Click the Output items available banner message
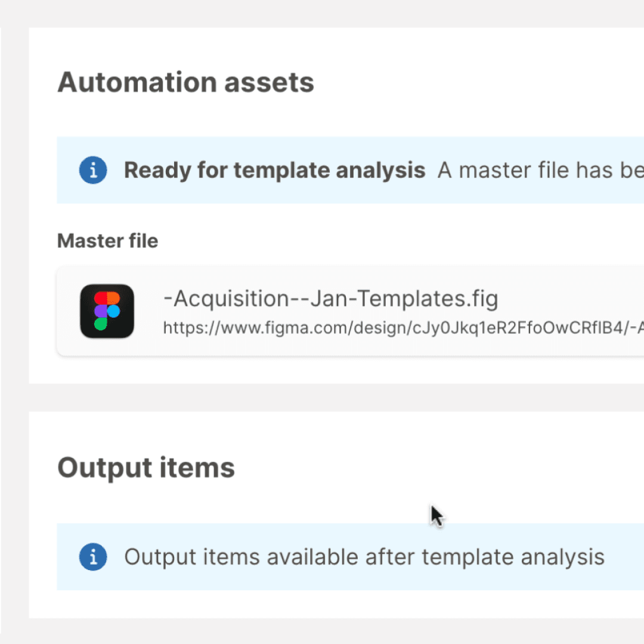The width and height of the screenshot is (644, 644). tap(364, 556)
